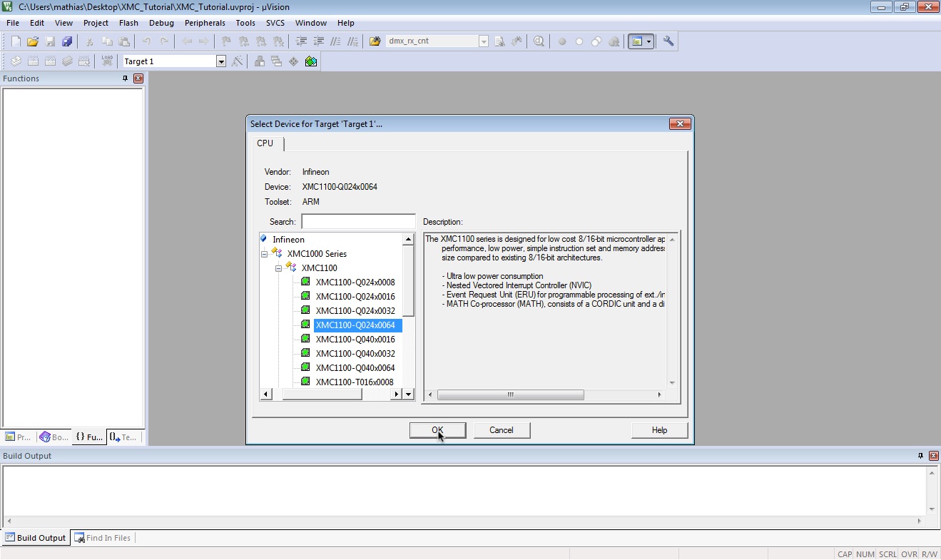Click the Paste clipboard icon
Viewport: 941px width, 560px height.
(124, 41)
